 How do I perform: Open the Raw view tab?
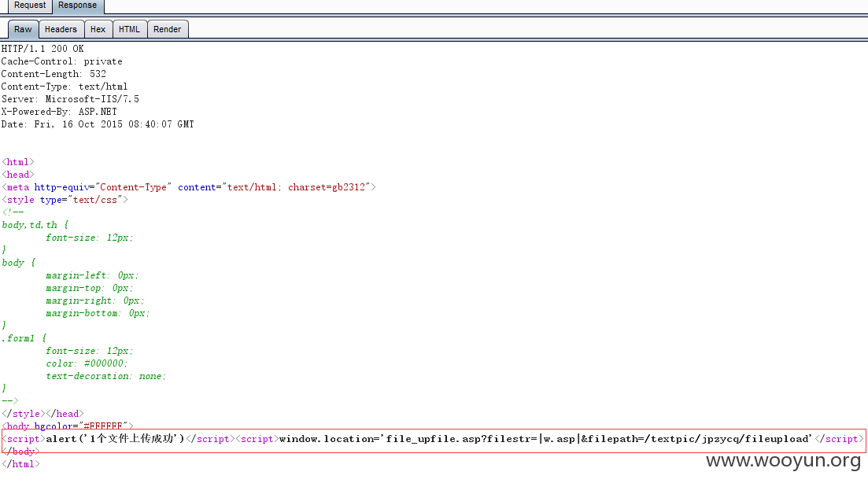click(x=24, y=29)
